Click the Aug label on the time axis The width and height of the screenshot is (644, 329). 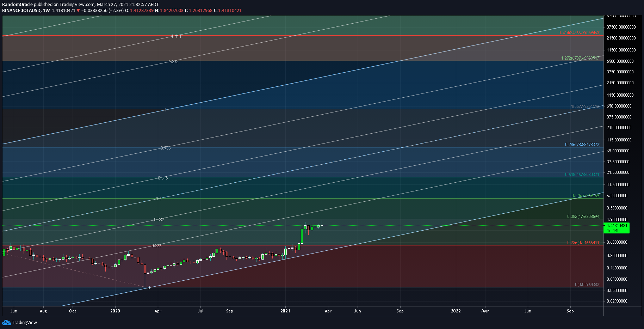[x=43, y=311]
